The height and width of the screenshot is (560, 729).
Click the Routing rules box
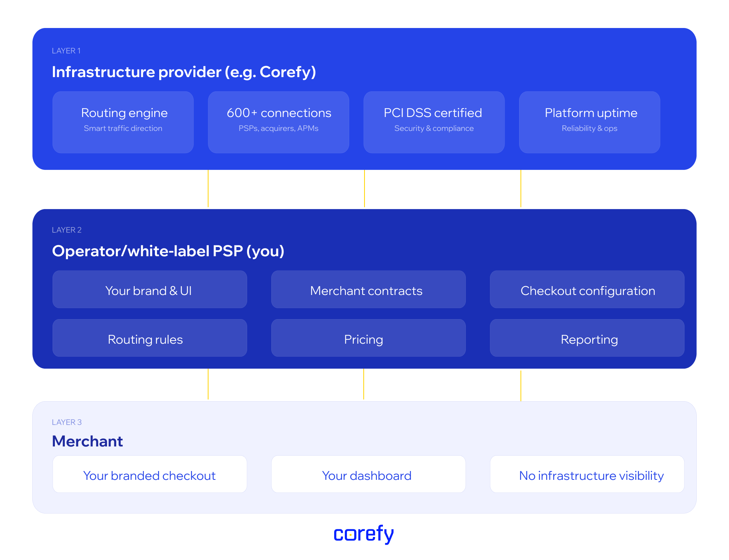[x=150, y=338]
